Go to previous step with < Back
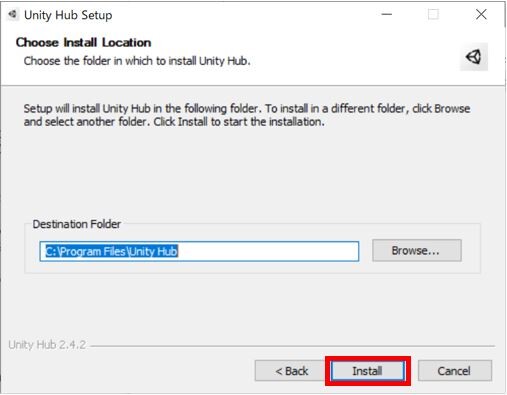 click(x=291, y=370)
